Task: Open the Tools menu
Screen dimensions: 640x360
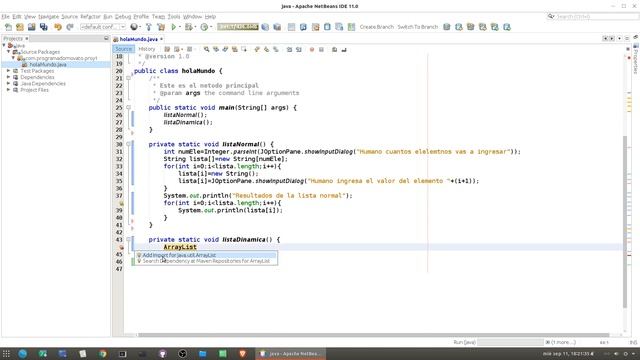Action: pyautogui.click(x=174, y=17)
